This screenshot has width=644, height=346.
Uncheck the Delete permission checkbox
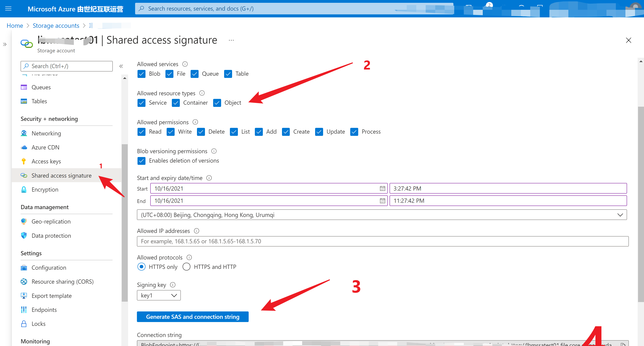click(201, 132)
